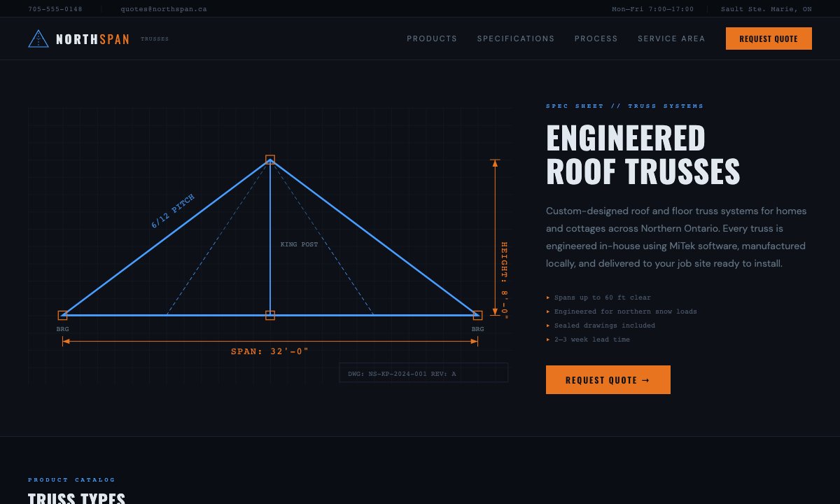Open the PRODUCTS navigation menu

coord(432,38)
